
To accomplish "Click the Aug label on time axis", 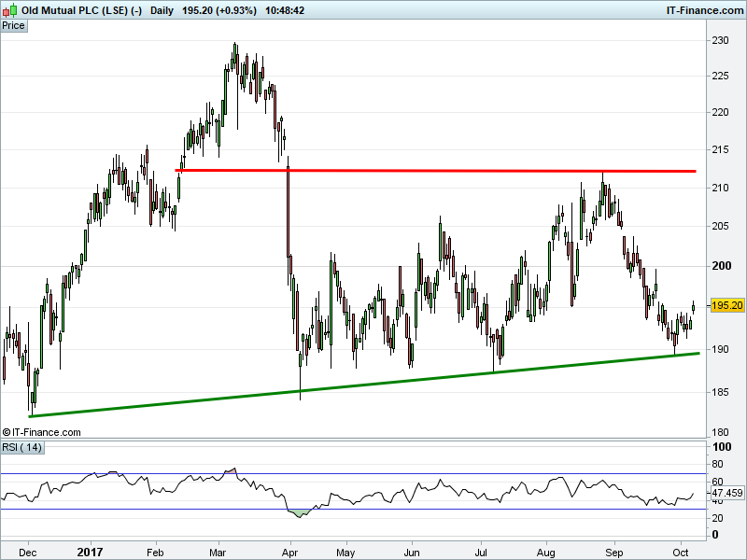I will pyautogui.click(x=546, y=553).
